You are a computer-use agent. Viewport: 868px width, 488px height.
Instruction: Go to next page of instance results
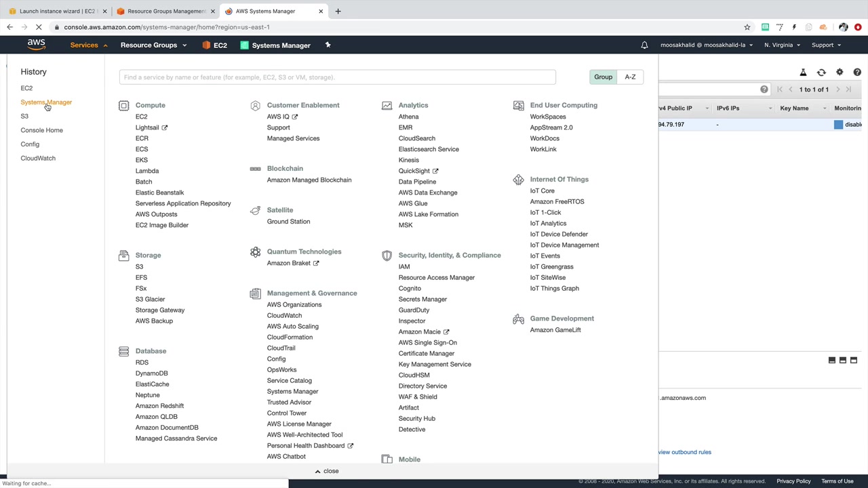[x=838, y=89]
